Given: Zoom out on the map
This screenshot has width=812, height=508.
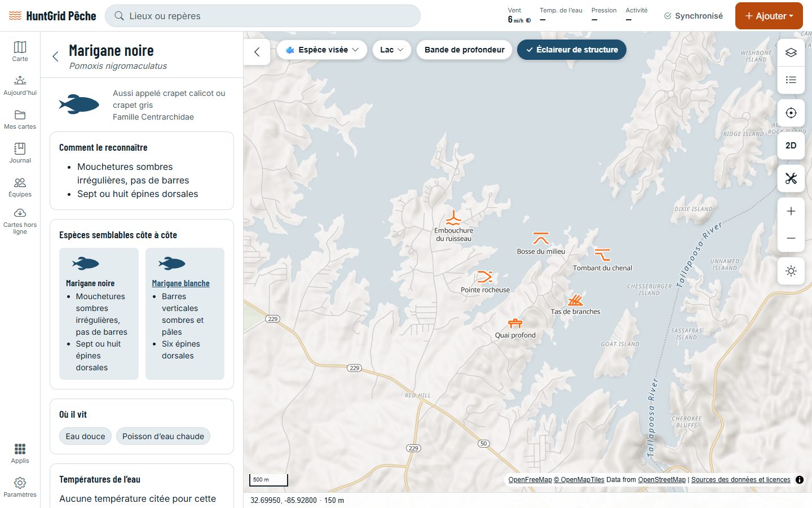Looking at the screenshot, I should tap(791, 238).
